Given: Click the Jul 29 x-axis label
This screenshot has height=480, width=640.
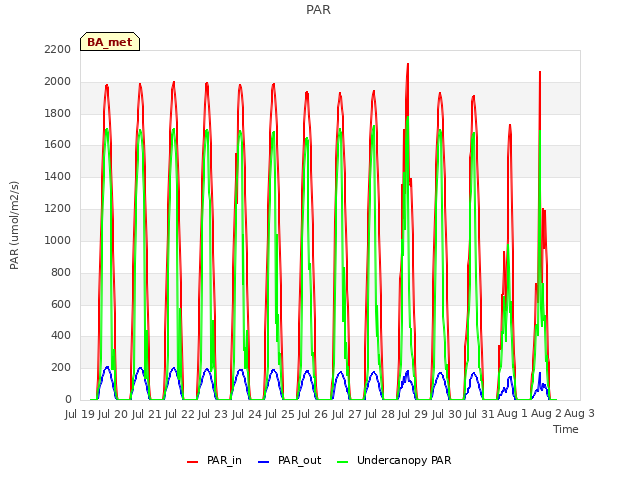Looking at the screenshot, I should tap(413, 414).
